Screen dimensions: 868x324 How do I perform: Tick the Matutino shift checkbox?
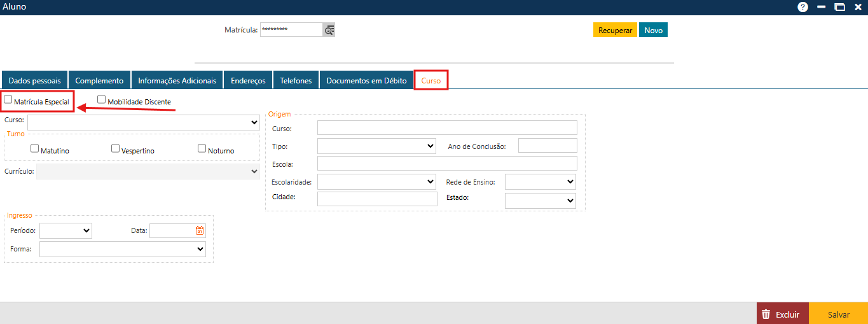coord(35,148)
